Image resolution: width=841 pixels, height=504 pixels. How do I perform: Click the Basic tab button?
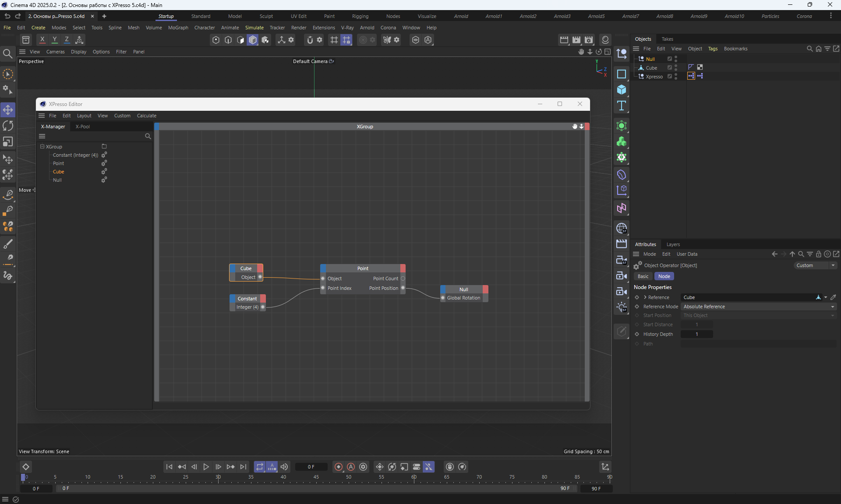[x=643, y=276]
